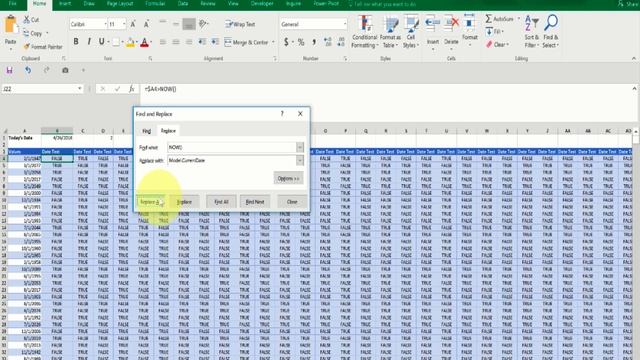Align text left in cell
Image resolution: width=640 pixels, height=360 pixels.
coord(163,42)
